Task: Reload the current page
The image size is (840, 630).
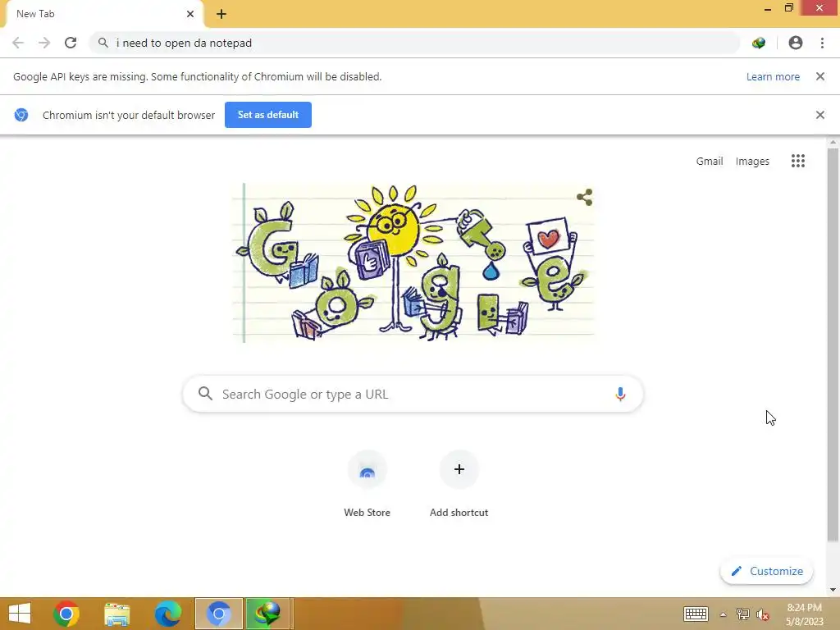Action: 71,43
